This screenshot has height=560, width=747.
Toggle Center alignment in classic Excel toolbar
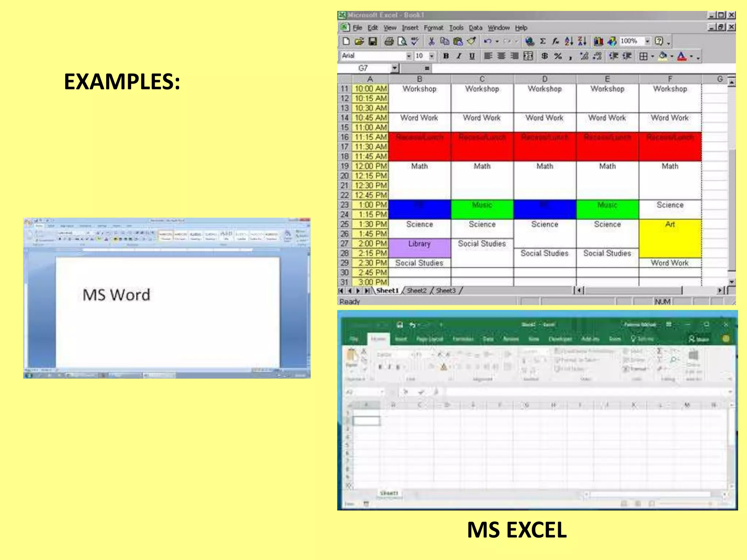click(502, 56)
